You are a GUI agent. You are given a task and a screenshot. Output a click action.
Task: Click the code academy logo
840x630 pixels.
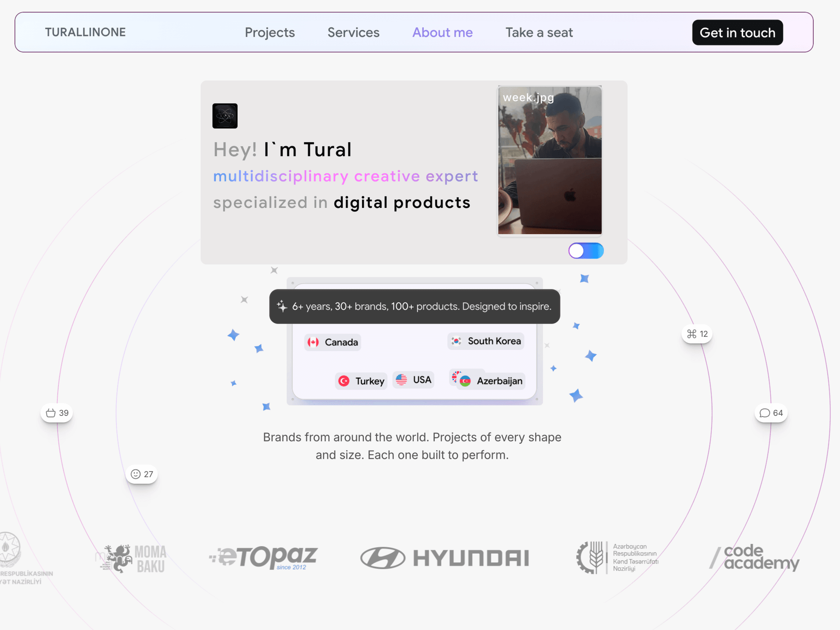(755, 557)
